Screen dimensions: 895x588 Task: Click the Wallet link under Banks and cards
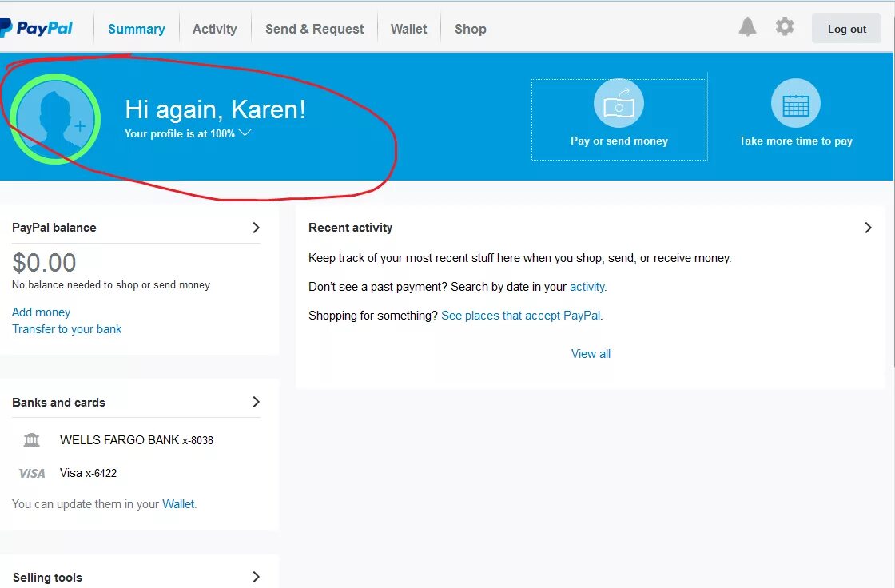pos(178,504)
